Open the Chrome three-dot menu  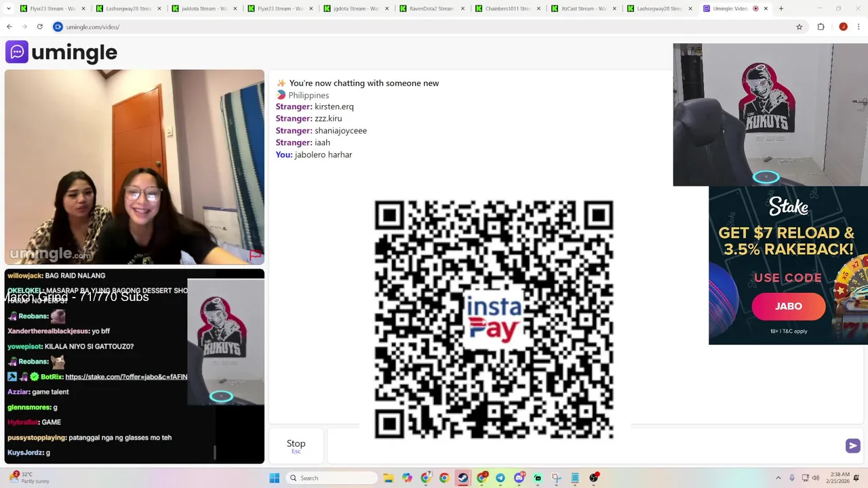click(x=860, y=27)
